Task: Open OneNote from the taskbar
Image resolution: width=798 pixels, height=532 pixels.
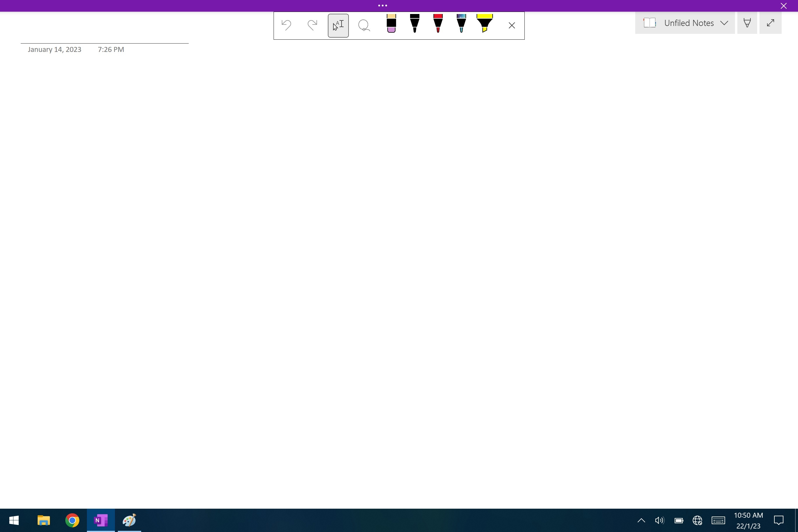Action: (100, 520)
